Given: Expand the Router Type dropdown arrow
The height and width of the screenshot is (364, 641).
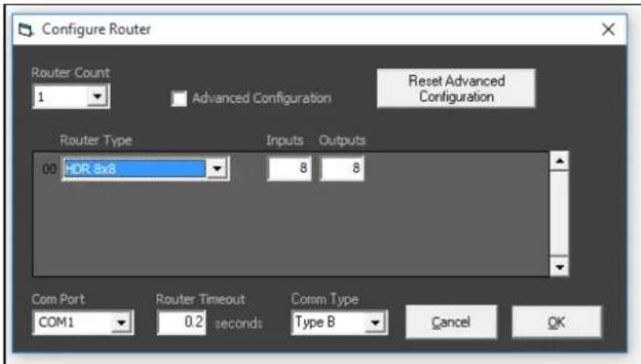Looking at the screenshot, I should (217, 168).
